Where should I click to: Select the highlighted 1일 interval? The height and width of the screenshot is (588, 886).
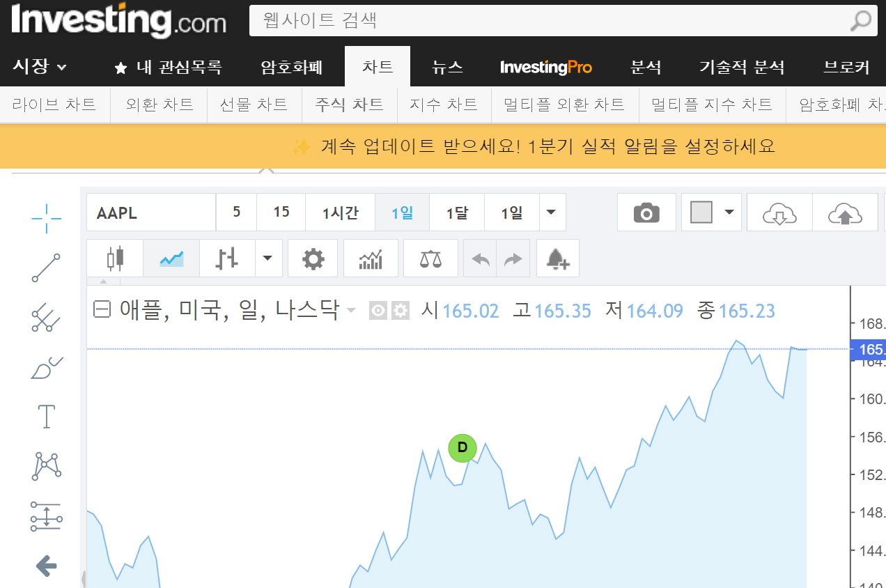(402, 212)
